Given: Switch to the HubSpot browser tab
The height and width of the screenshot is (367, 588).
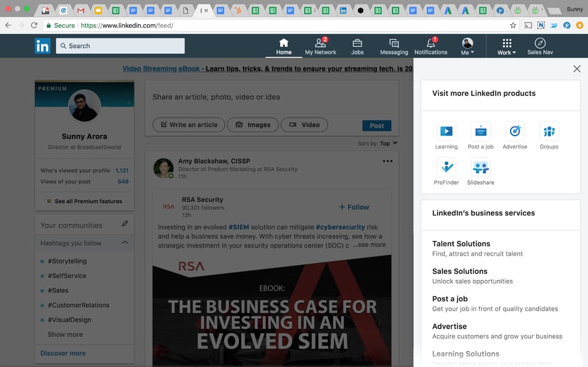Looking at the screenshot, I should pyautogui.click(x=238, y=11).
